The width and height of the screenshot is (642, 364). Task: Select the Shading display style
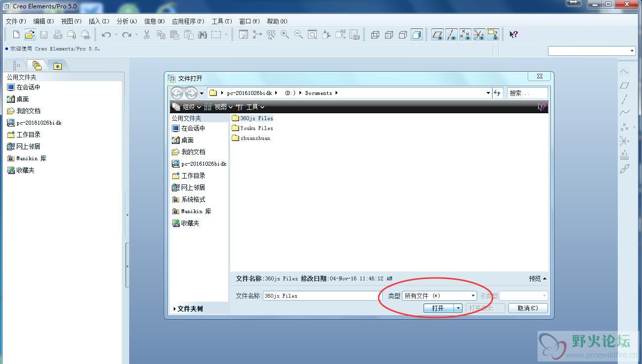(417, 35)
